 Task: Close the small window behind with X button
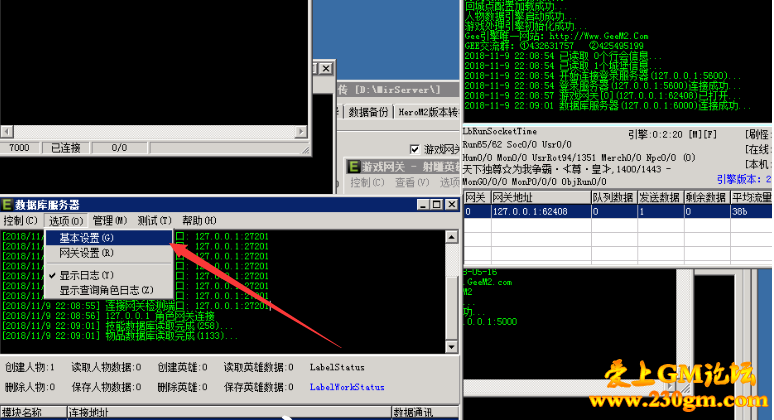coord(326,69)
